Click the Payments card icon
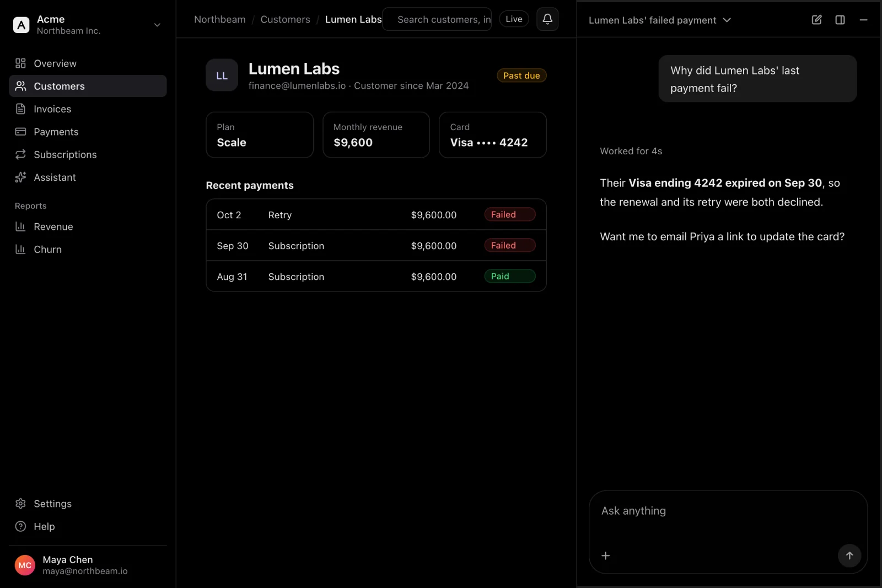This screenshot has width=882, height=588. tap(20, 132)
